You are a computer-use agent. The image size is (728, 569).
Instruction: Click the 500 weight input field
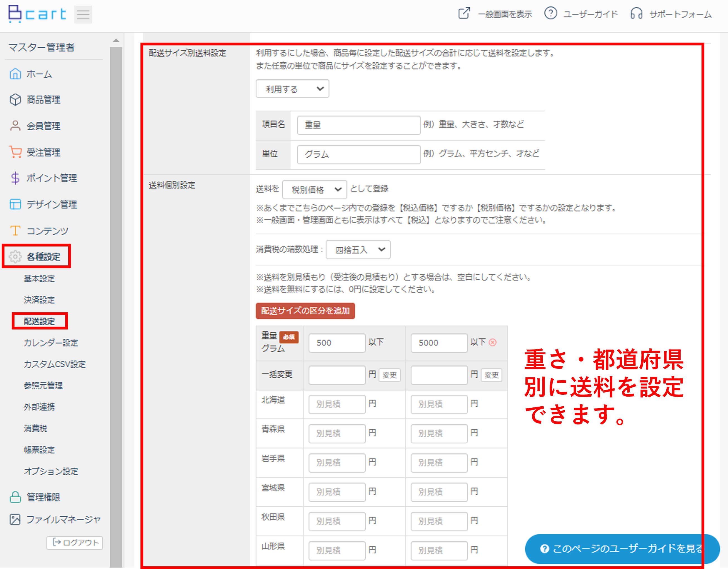(337, 343)
